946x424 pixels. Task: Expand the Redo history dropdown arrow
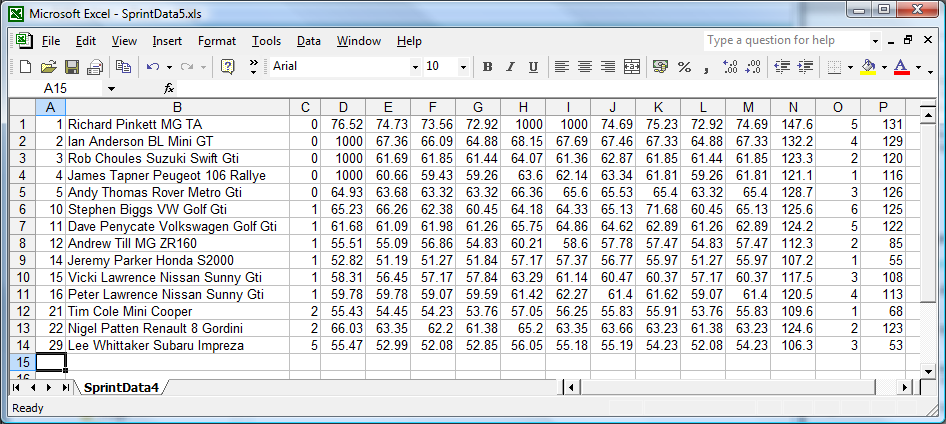tap(203, 67)
